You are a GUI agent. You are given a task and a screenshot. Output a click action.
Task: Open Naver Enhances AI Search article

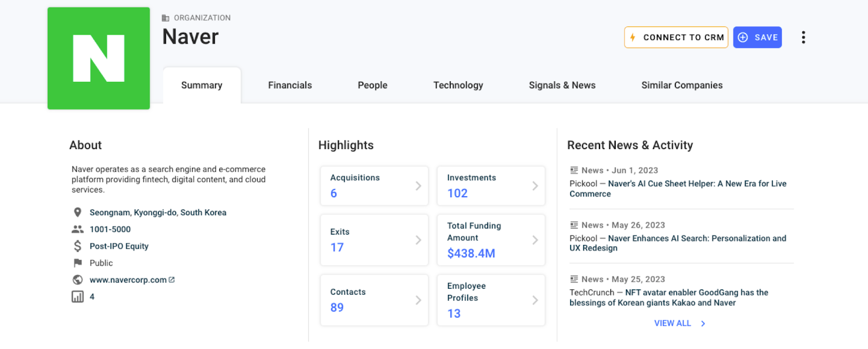tap(678, 243)
